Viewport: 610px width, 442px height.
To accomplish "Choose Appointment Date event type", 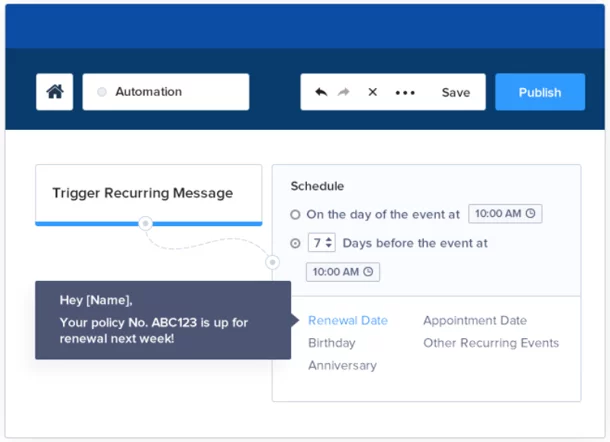I will click(x=475, y=320).
